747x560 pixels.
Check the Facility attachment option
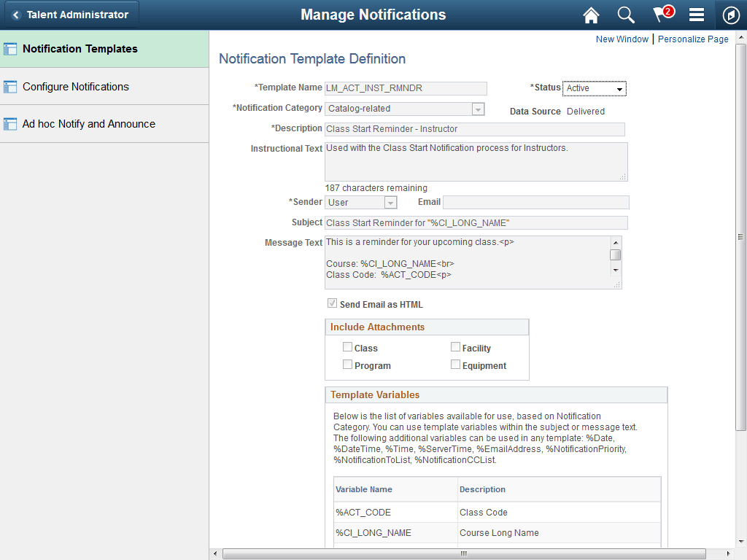click(x=455, y=346)
